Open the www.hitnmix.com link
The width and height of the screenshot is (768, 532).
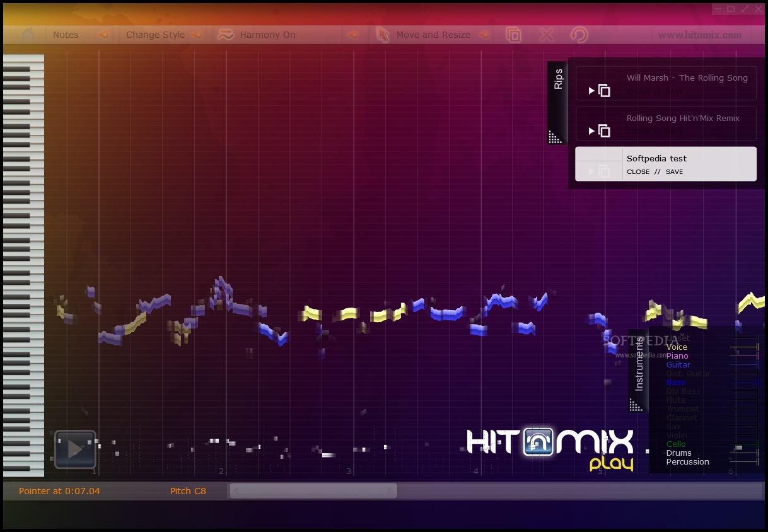coord(700,35)
